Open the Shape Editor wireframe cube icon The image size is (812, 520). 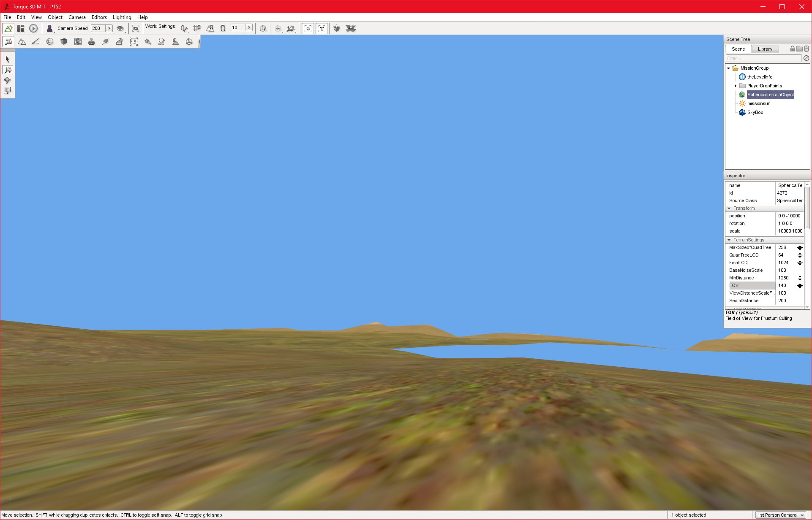coord(189,41)
